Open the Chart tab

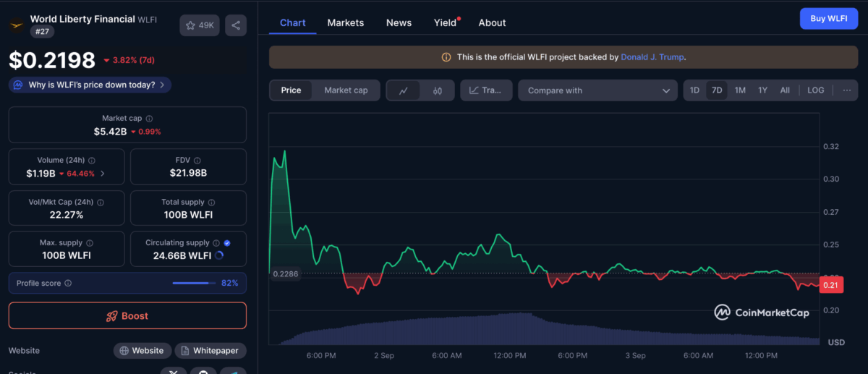292,22
